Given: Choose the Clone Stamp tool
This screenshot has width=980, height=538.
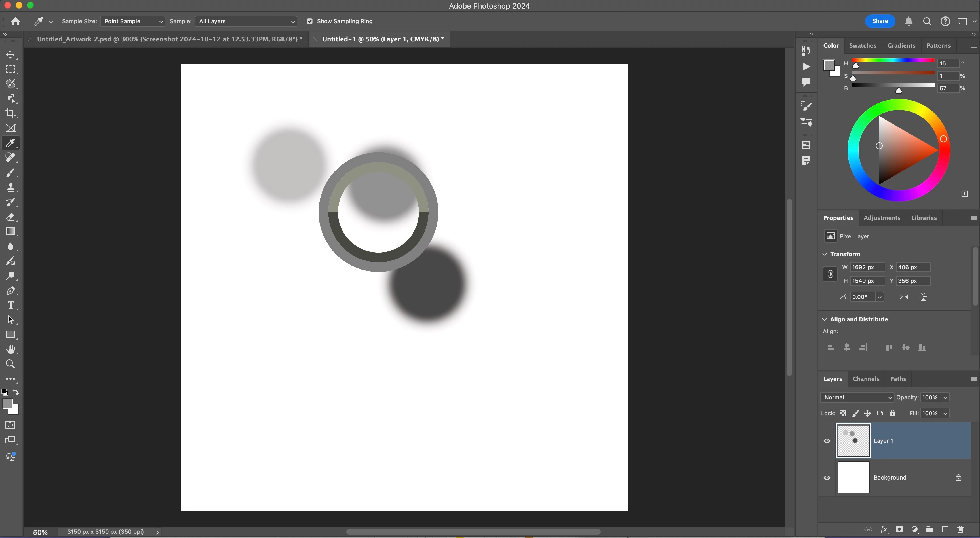Looking at the screenshot, I should click(x=11, y=187).
